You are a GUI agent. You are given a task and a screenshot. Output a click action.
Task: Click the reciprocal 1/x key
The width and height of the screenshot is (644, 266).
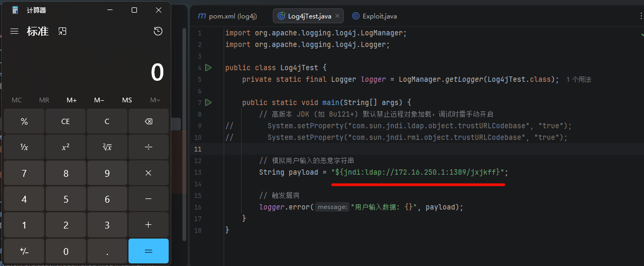pyautogui.click(x=24, y=147)
